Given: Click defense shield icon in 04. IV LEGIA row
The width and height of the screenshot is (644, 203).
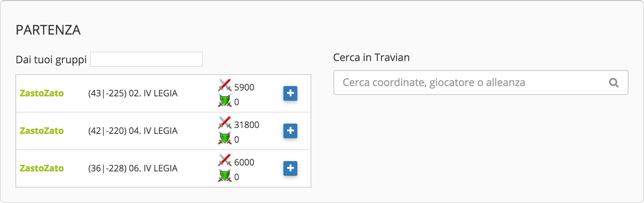Looking at the screenshot, I should (x=224, y=138).
